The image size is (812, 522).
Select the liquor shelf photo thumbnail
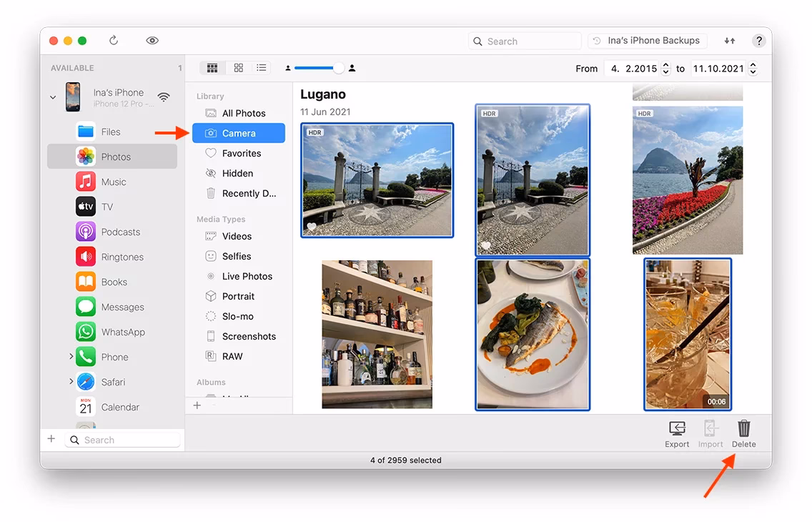pos(377,334)
